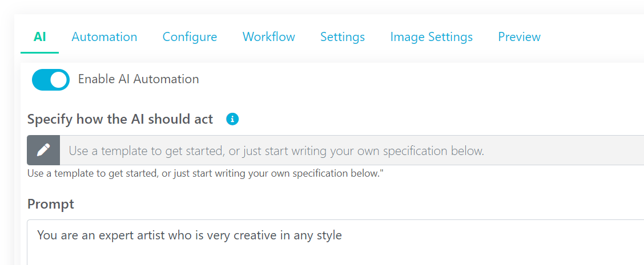Screen dimensions: 644x265
Task: Toggle the Enable AI Automation switch
Action: point(51,80)
